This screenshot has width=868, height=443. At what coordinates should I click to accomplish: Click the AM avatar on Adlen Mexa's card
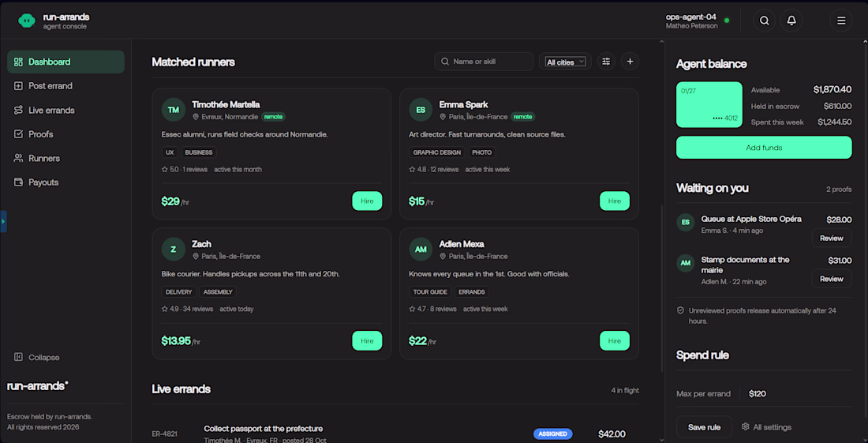(421, 250)
